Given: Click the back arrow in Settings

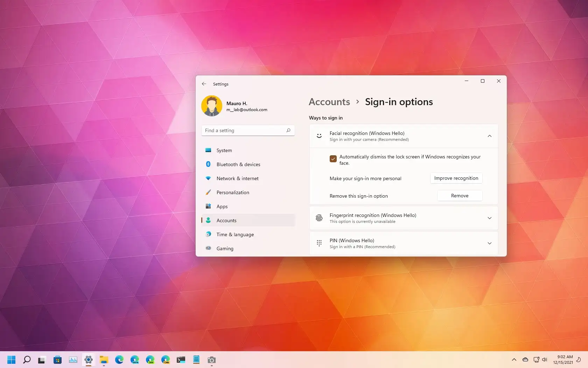Looking at the screenshot, I should point(204,84).
